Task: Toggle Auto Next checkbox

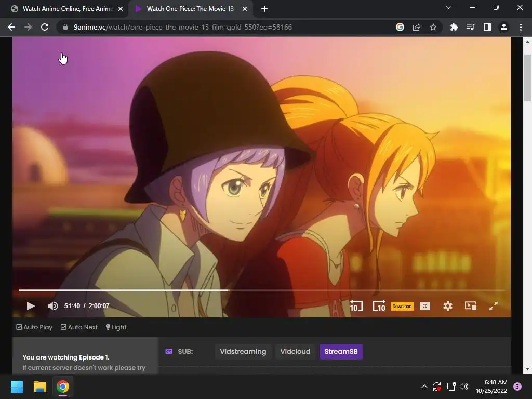Action: click(79, 327)
